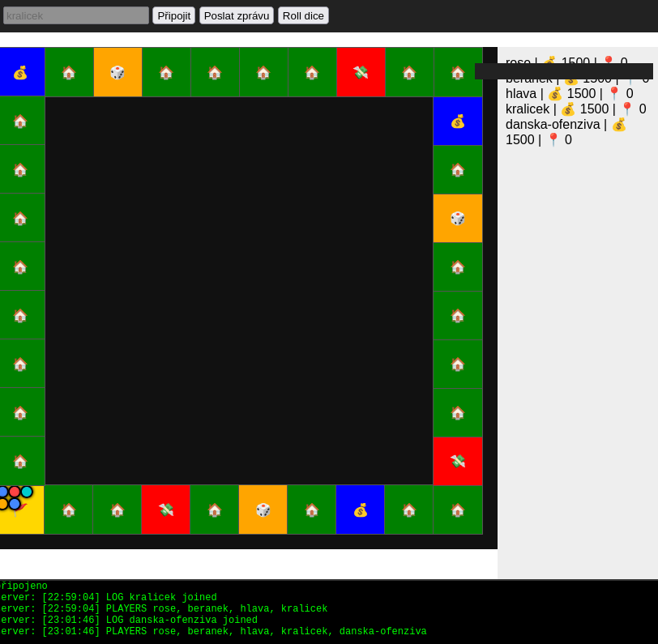Select the hlava player entry in player list
658x644 pixels.
569,94
